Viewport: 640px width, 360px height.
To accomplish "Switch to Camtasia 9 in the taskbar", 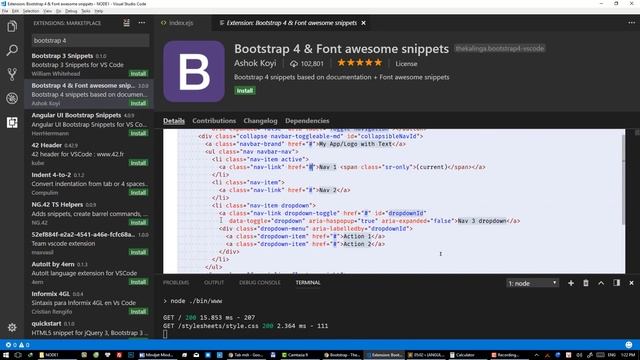I will [x=298, y=355].
